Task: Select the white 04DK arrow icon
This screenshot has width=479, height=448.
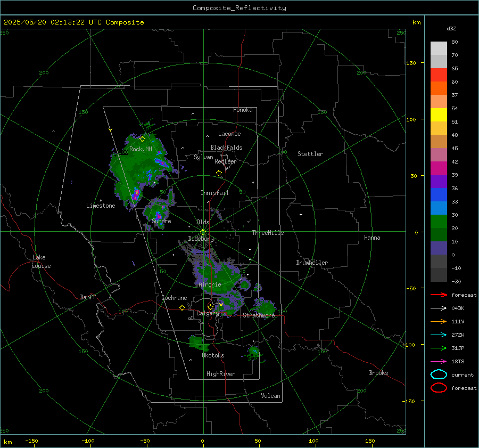Action: pos(439,308)
